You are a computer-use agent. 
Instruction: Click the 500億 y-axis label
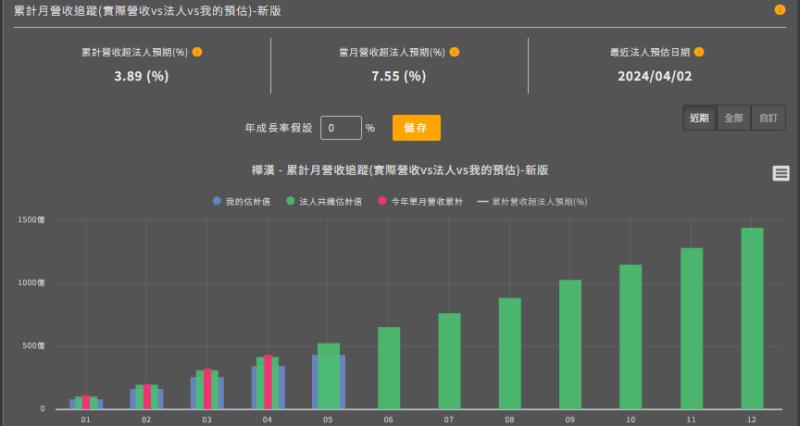point(34,345)
